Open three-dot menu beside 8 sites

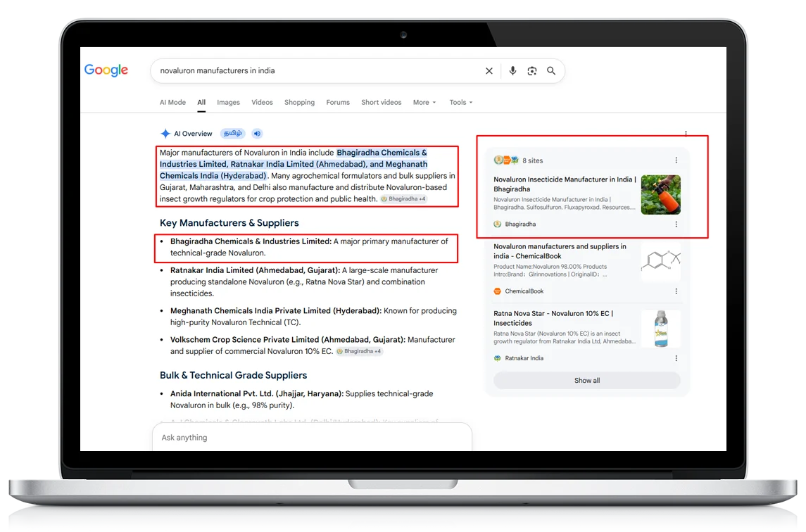(676, 160)
